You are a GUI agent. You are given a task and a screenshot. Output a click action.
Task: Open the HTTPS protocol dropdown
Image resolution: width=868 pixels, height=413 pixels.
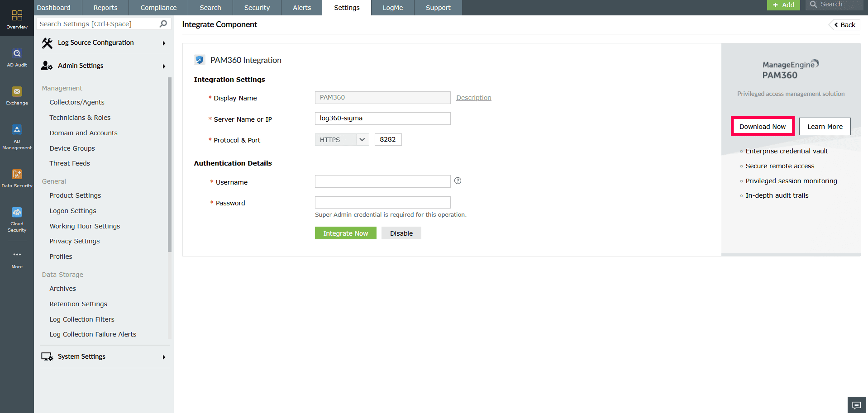(x=342, y=140)
